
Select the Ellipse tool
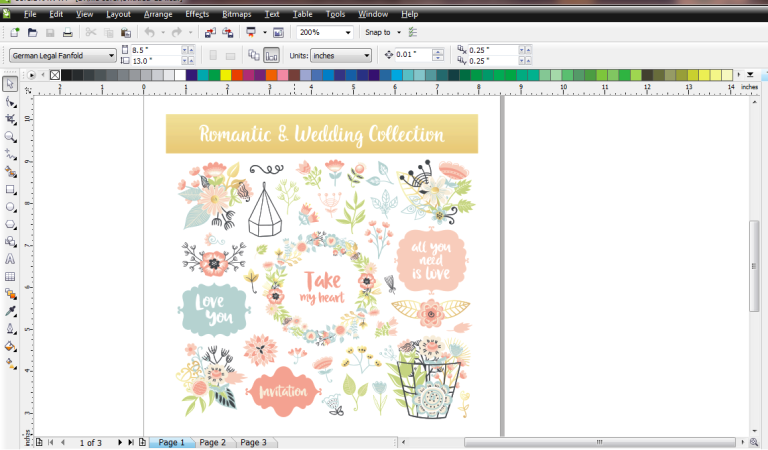click(x=10, y=207)
